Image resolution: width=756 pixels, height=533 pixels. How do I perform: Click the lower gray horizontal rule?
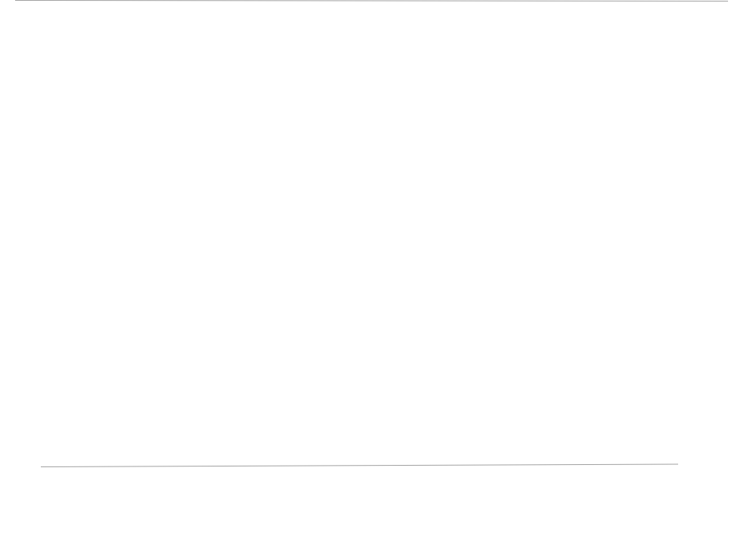click(359, 466)
